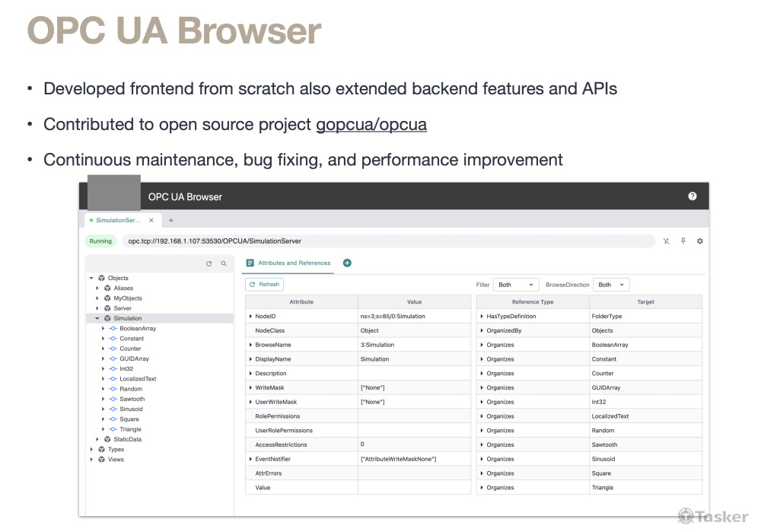Open a new connection tab with plus
This screenshot has width=761, height=532.
(171, 221)
